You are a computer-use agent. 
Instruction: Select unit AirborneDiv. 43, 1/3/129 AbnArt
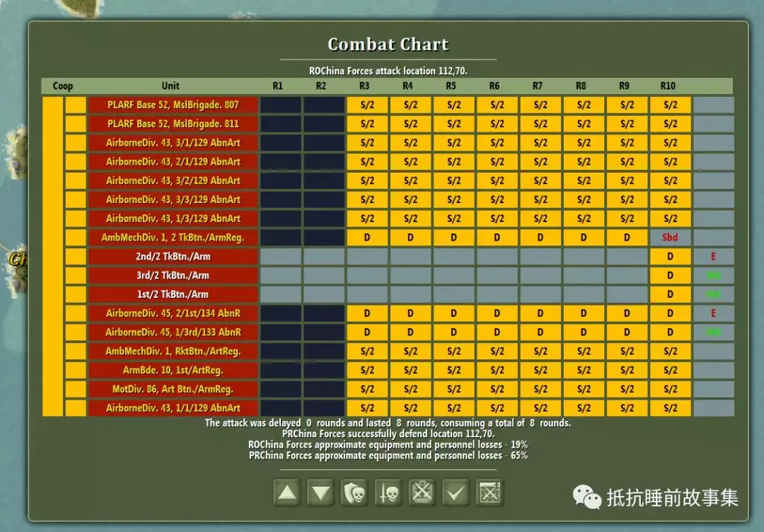173,219
